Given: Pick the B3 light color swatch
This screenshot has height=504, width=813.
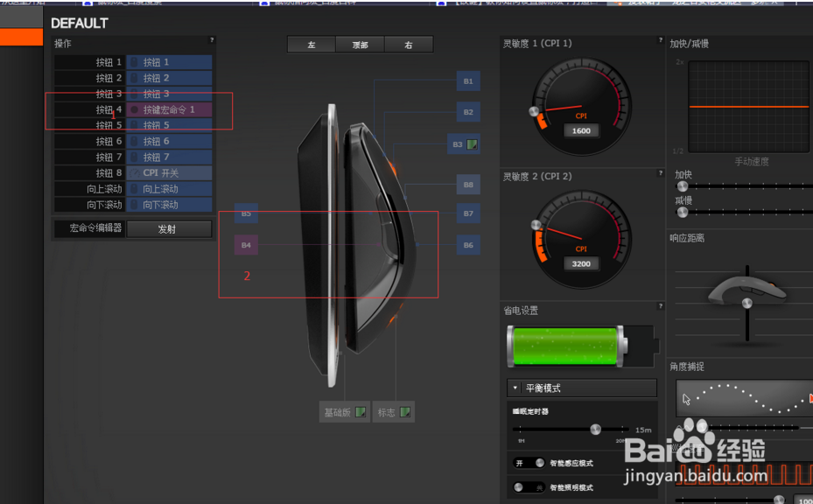Looking at the screenshot, I should tap(472, 144).
